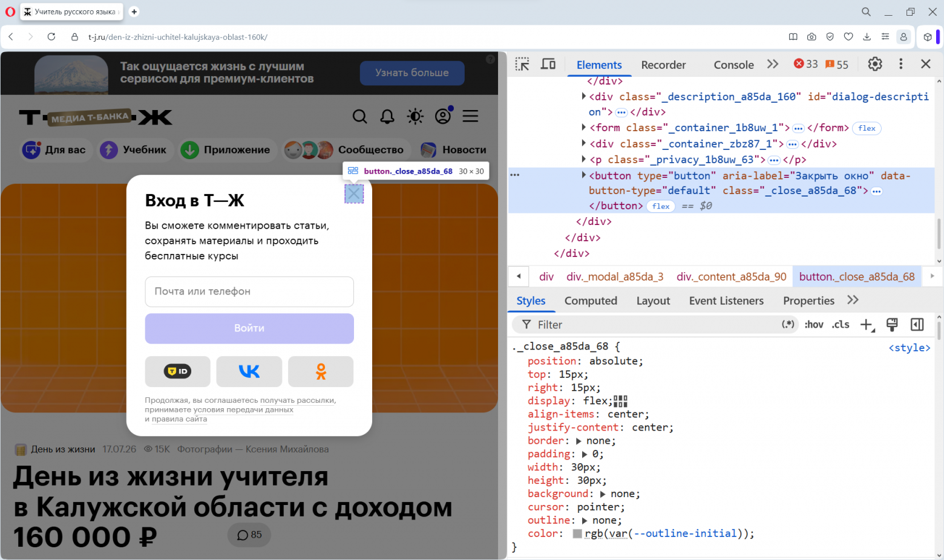
Task: Open DevTools settings gear
Action: (875, 64)
